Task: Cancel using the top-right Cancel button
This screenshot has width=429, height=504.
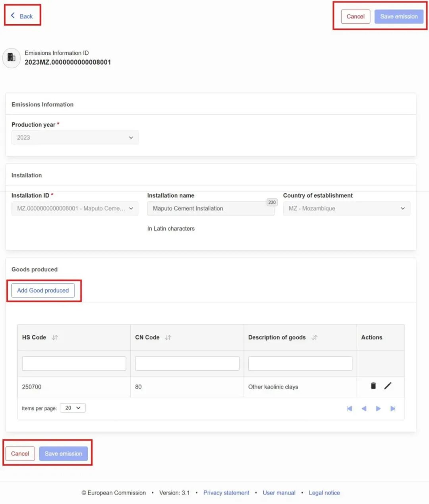Action: pyautogui.click(x=356, y=16)
